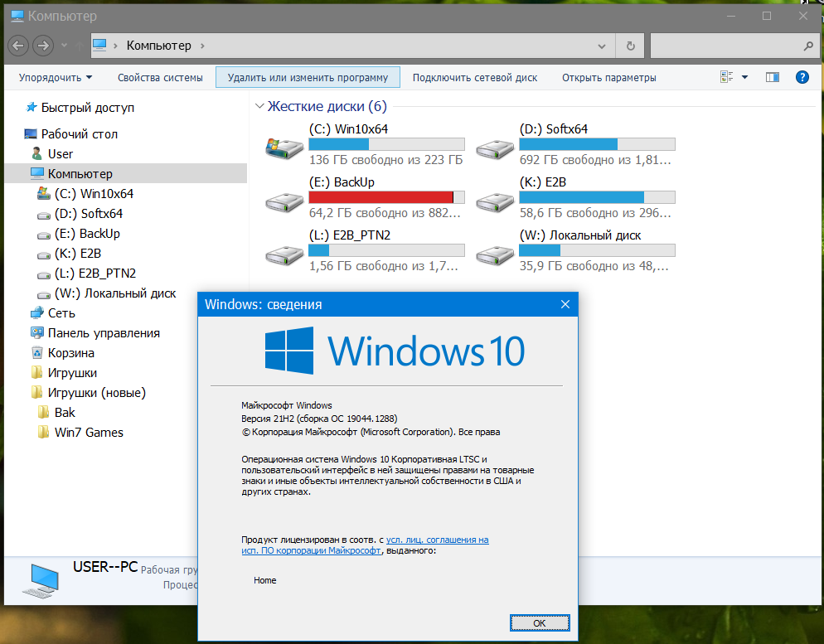Close the Windows: сведения dialog
Viewport: 824px width, 644px height.
click(565, 305)
